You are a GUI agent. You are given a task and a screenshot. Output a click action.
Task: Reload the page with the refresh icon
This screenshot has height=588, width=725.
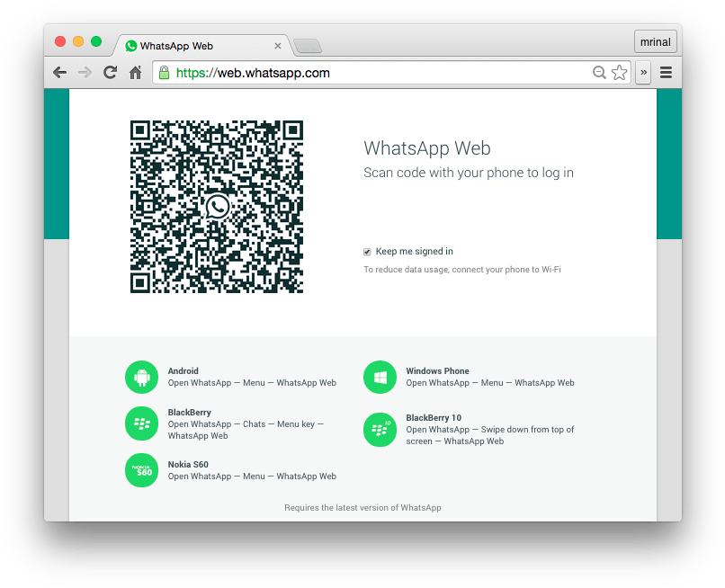pyautogui.click(x=110, y=72)
